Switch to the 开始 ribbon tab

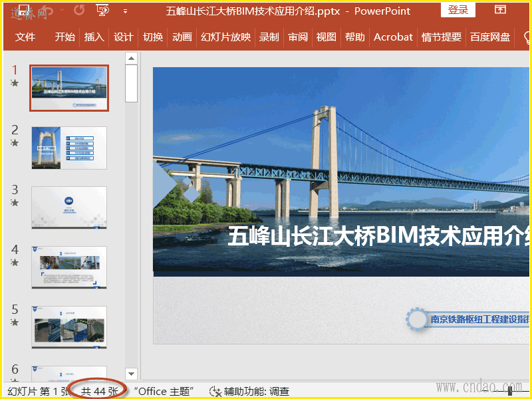65,37
